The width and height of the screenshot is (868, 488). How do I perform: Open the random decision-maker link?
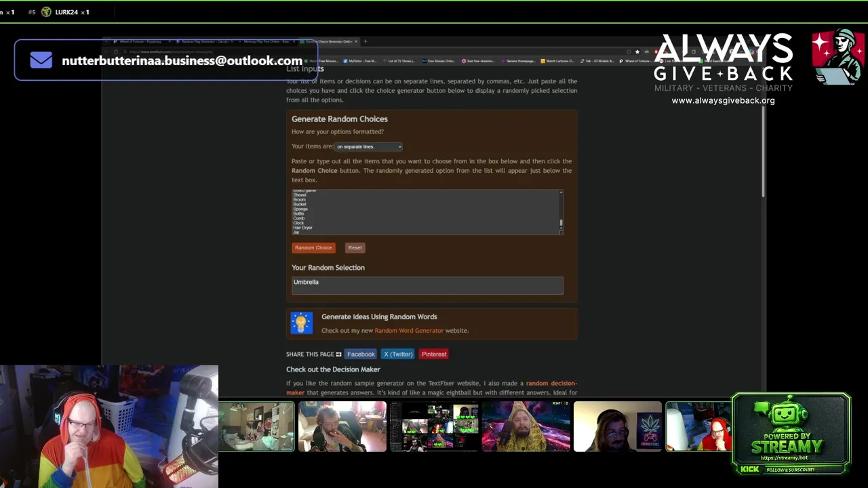point(431,388)
